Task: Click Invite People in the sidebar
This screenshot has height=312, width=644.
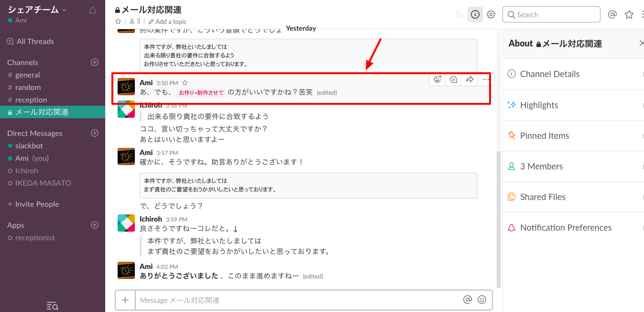Action: (x=37, y=204)
